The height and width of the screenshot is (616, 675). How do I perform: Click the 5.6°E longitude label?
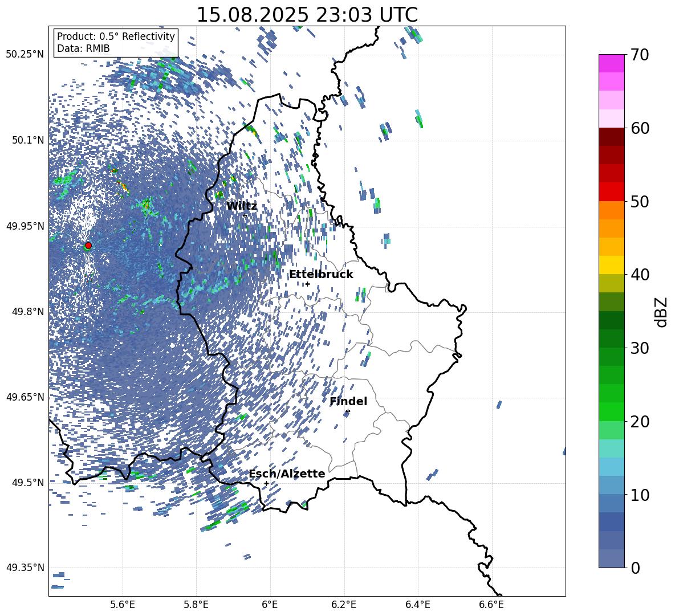tap(123, 605)
